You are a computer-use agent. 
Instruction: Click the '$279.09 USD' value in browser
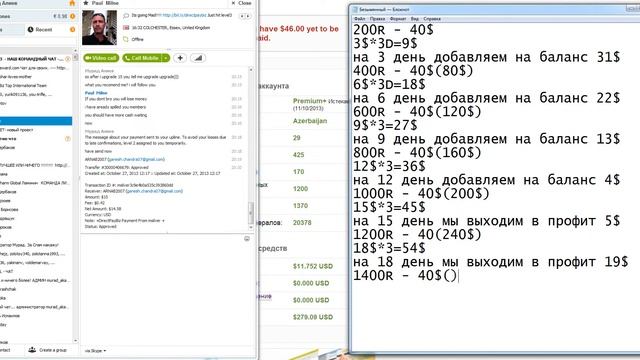click(x=313, y=317)
